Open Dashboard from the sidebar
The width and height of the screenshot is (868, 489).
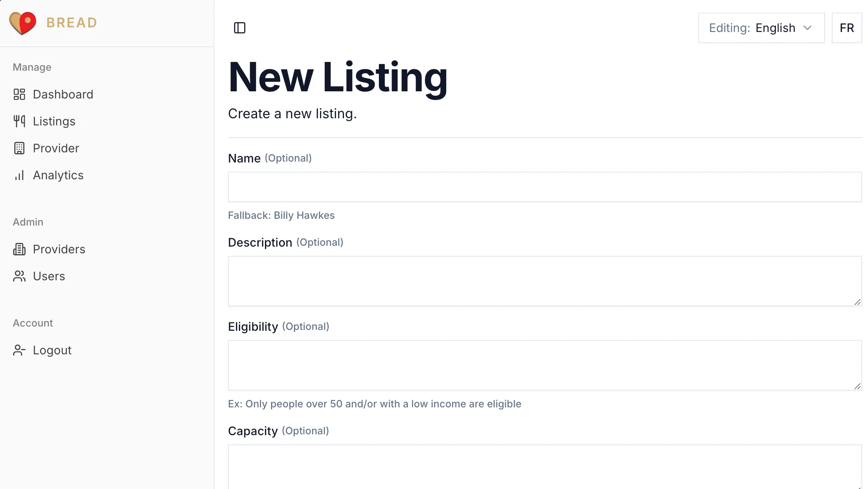pyautogui.click(x=63, y=94)
